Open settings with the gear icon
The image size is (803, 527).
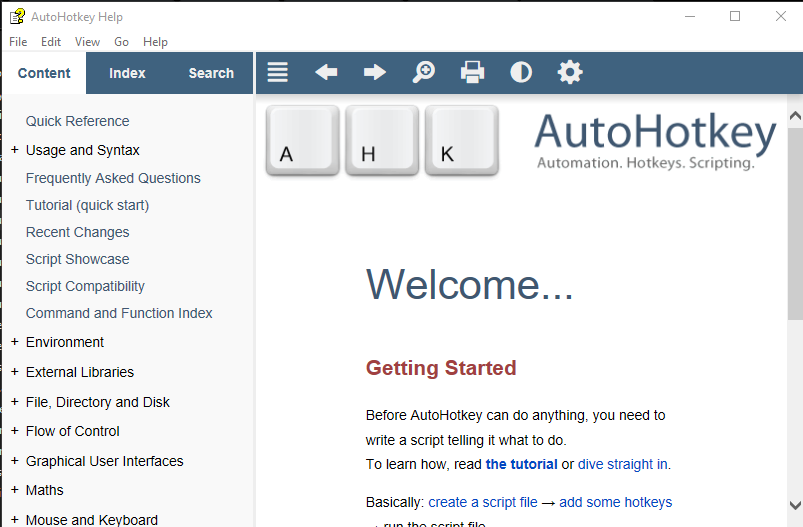(x=570, y=72)
